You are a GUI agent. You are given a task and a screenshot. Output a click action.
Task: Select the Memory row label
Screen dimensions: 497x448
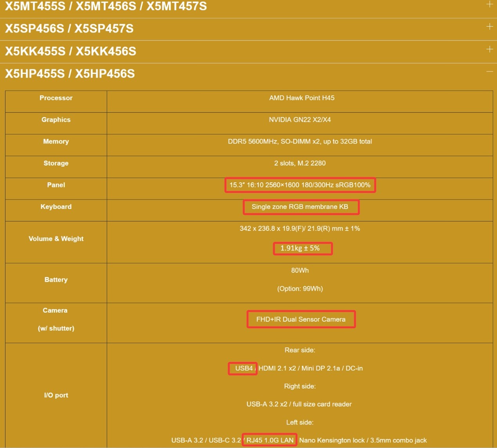pyautogui.click(x=56, y=141)
